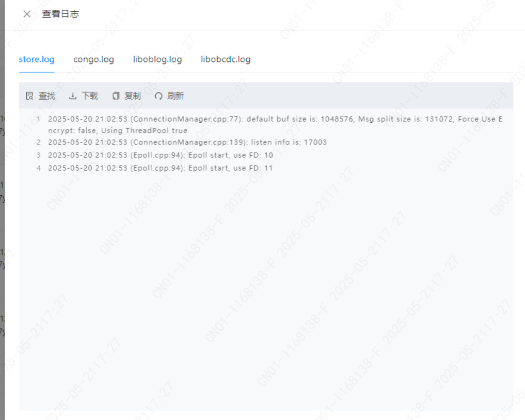Click the 查找 search icon in log toolbar
This screenshot has width=525, height=420.
29,96
